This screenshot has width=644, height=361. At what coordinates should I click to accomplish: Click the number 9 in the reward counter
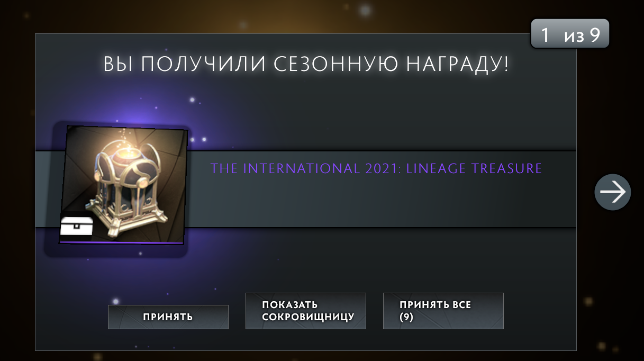click(x=595, y=35)
